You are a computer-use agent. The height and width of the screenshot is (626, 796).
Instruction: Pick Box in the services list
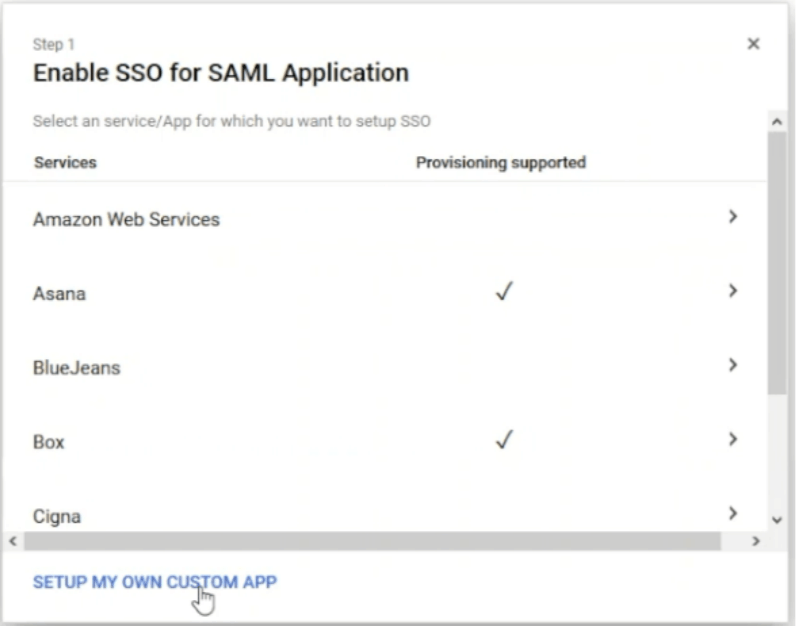pos(49,442)
